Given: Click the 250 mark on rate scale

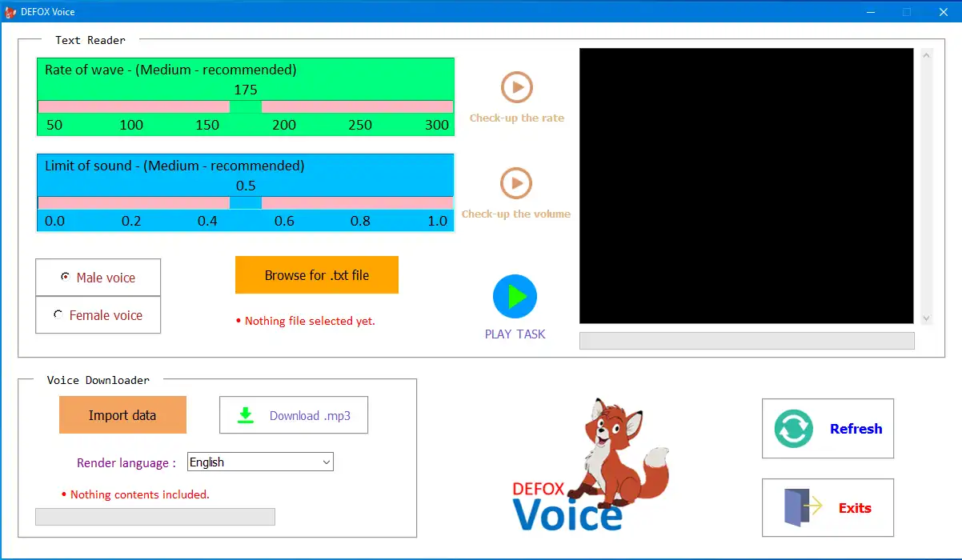Looking at the screenshot, I should pos(360,125).
